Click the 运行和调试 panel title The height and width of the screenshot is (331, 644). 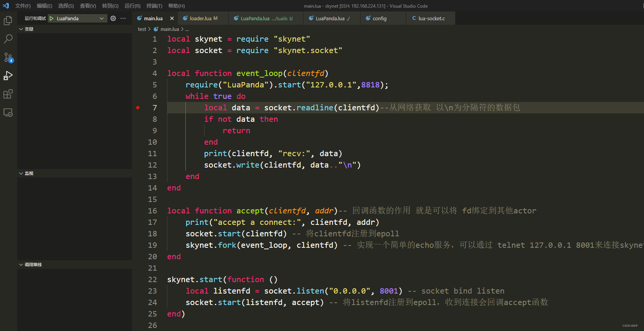(35, 18)
